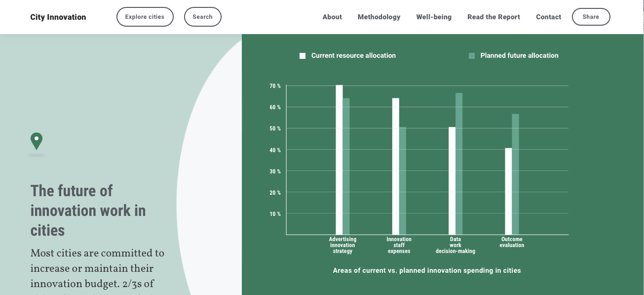Select white bar for Outcome evaluation

point(508,191)
